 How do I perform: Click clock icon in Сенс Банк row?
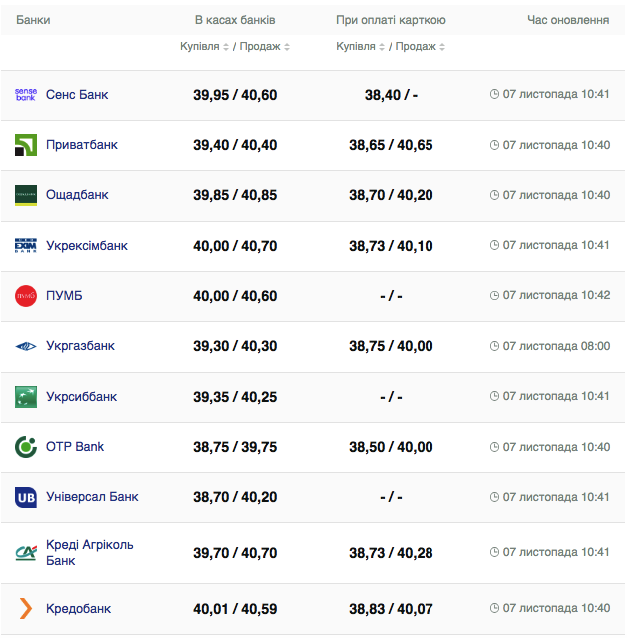[494, 95]
